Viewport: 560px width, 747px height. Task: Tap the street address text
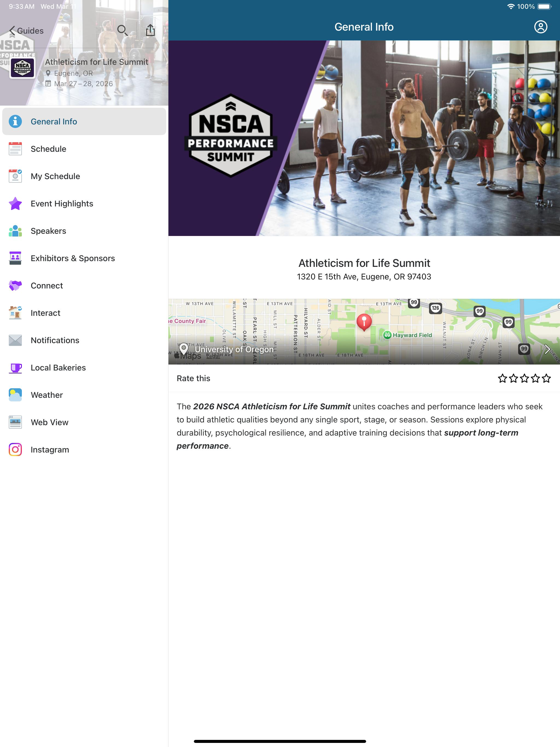[364, 277]
